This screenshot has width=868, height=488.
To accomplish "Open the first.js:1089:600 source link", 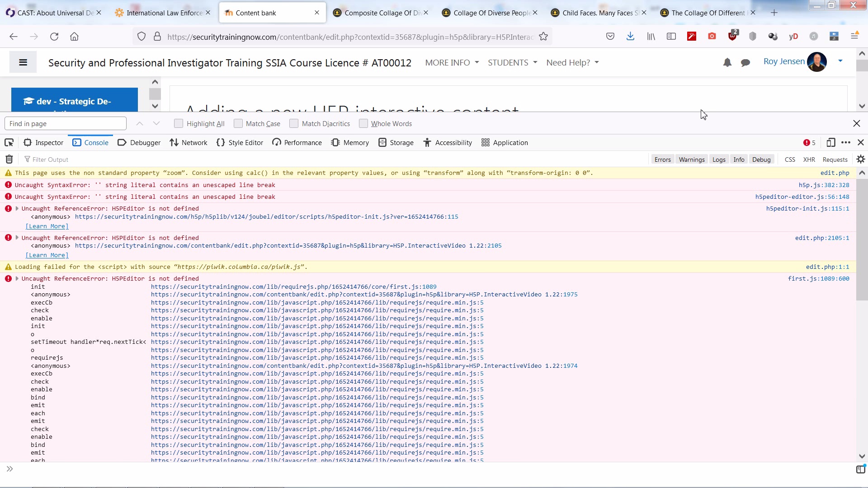I will pyautogui.click(x=818, y=278).
